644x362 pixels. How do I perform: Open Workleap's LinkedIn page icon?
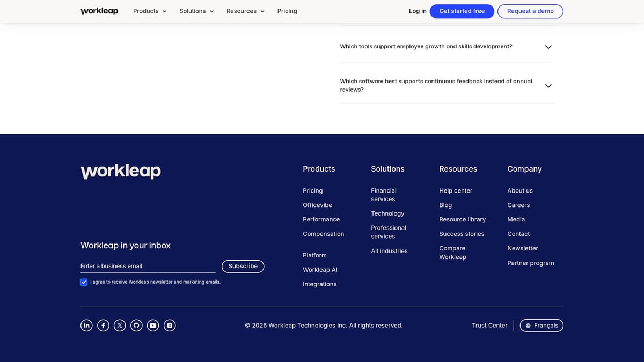point(86,326)
